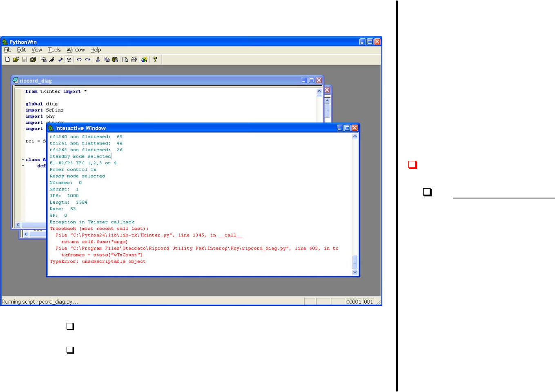Click the Paste clipboard icon

pos(115,60)
